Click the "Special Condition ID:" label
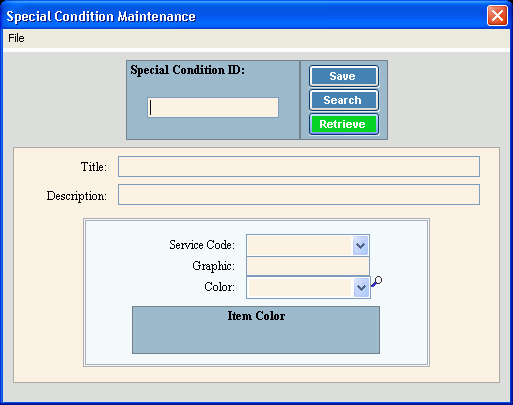 [187, 70]
